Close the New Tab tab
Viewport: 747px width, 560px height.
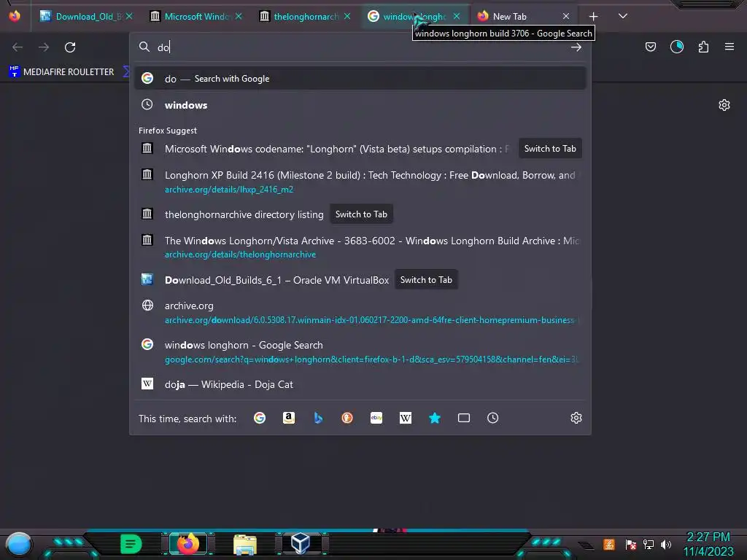566,16
